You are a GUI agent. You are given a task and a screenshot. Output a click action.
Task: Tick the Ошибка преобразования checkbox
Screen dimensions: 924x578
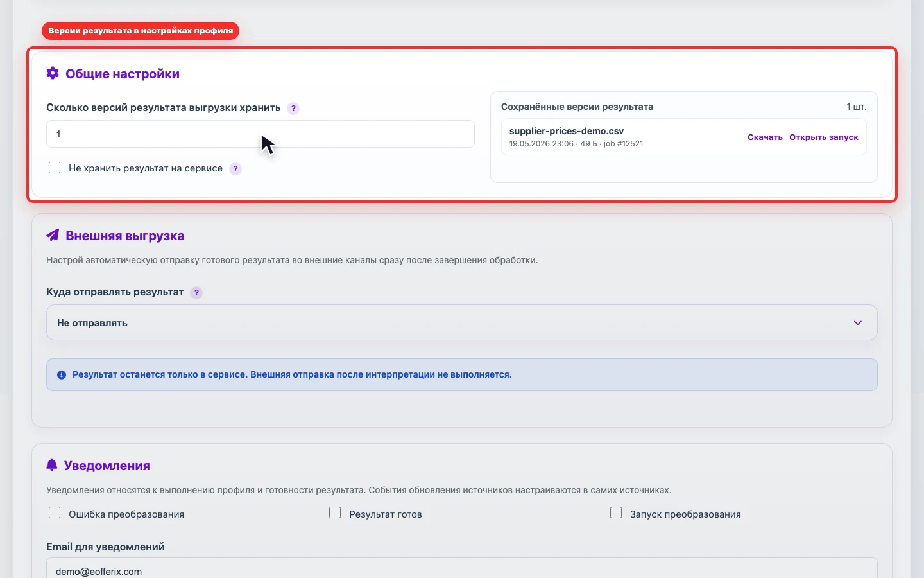tap(55, 512)
